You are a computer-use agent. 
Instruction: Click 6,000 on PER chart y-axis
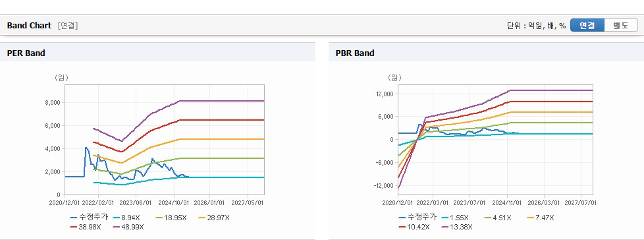click(x=53, y=125)
